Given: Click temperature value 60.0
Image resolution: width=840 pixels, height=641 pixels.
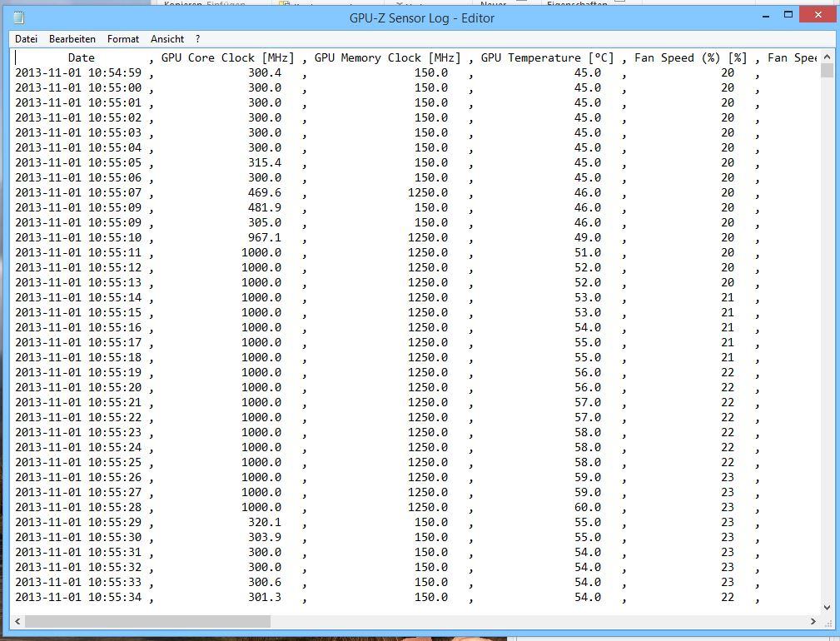Looking at the screenshot, I should pos(588,507).
